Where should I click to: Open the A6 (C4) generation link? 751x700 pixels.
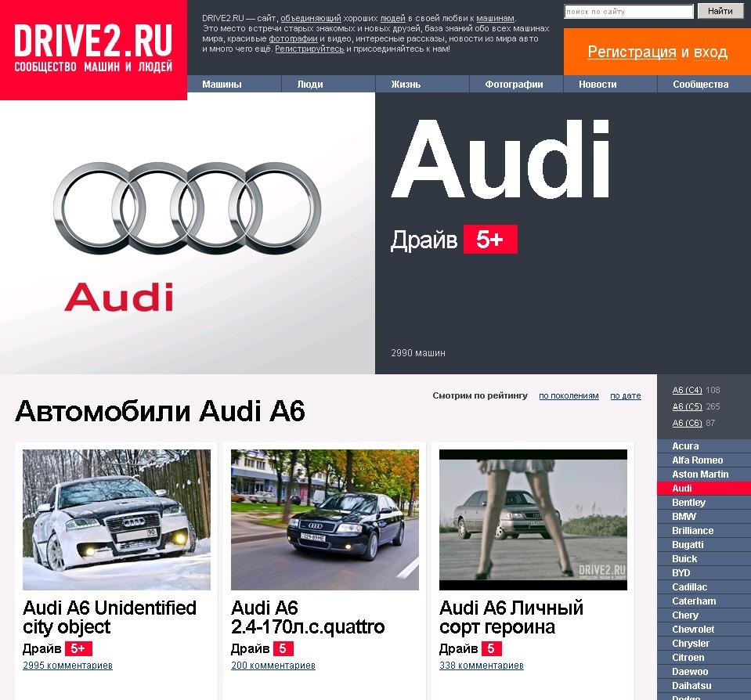[x=687, y=390]
